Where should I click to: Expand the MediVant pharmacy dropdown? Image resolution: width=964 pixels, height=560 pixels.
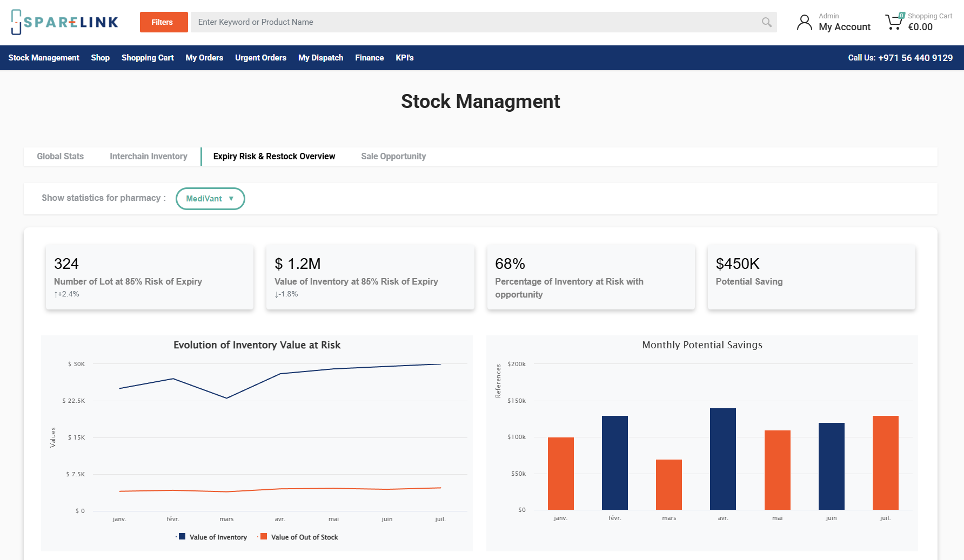210,199
